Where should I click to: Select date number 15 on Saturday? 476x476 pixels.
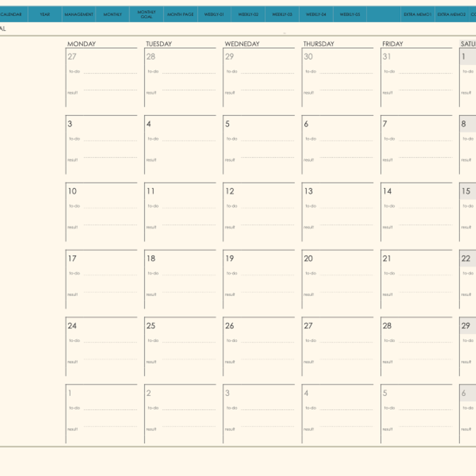coord(466,191)
